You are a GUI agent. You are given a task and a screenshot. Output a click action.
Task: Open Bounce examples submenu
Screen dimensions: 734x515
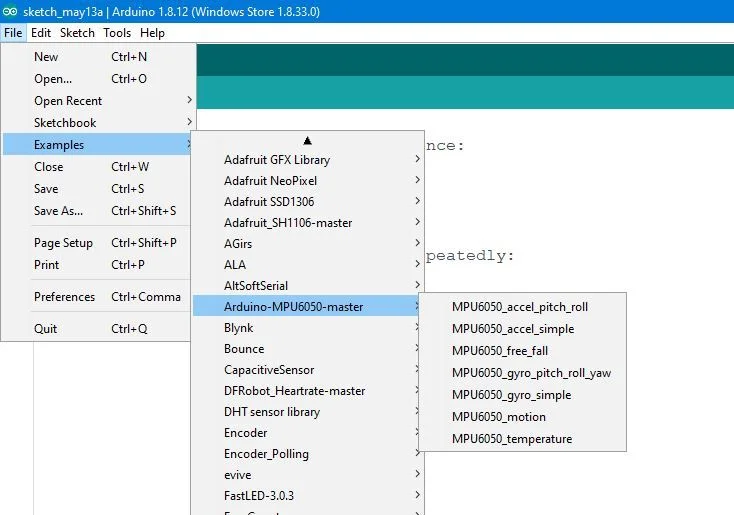pyautogui.click(x=307, y=349)
